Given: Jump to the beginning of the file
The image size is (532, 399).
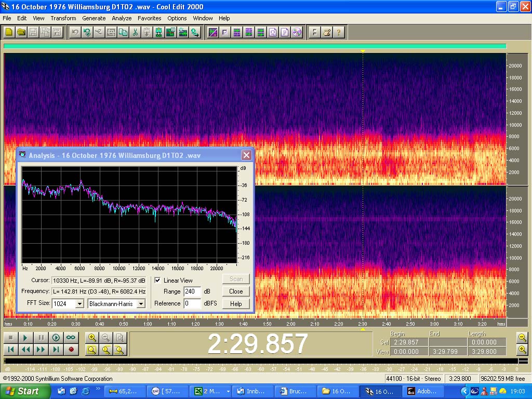Looking at the screenshot, I should [x=10, y=350].
